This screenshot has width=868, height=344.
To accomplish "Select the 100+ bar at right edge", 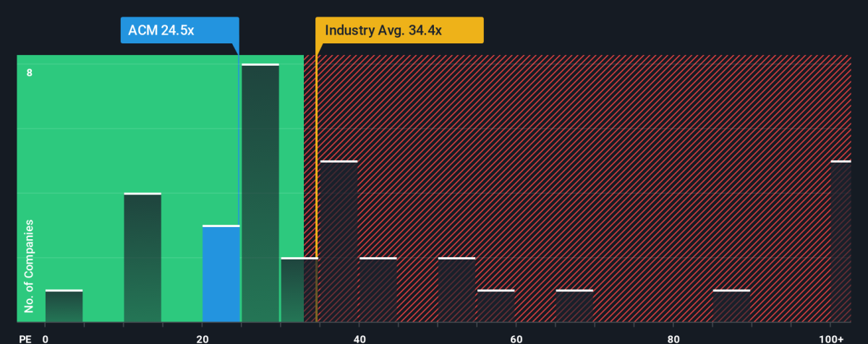I will click(841, 241).
